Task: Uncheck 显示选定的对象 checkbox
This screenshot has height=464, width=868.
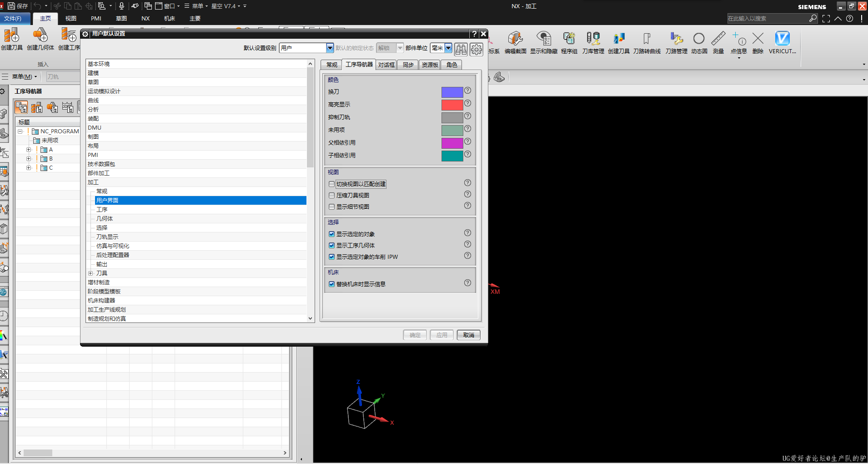Action: (331, 234)
